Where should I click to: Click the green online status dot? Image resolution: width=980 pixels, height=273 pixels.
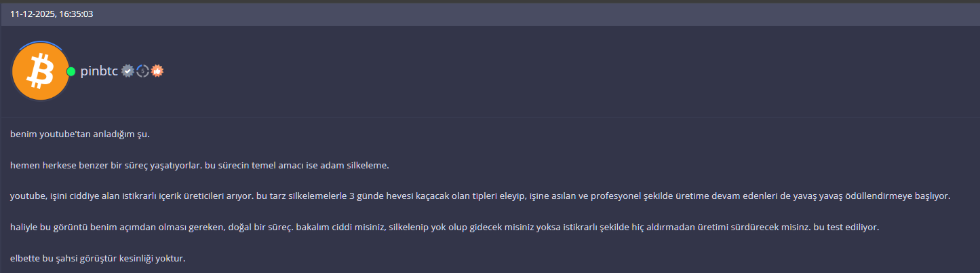(x=71, y=71)
